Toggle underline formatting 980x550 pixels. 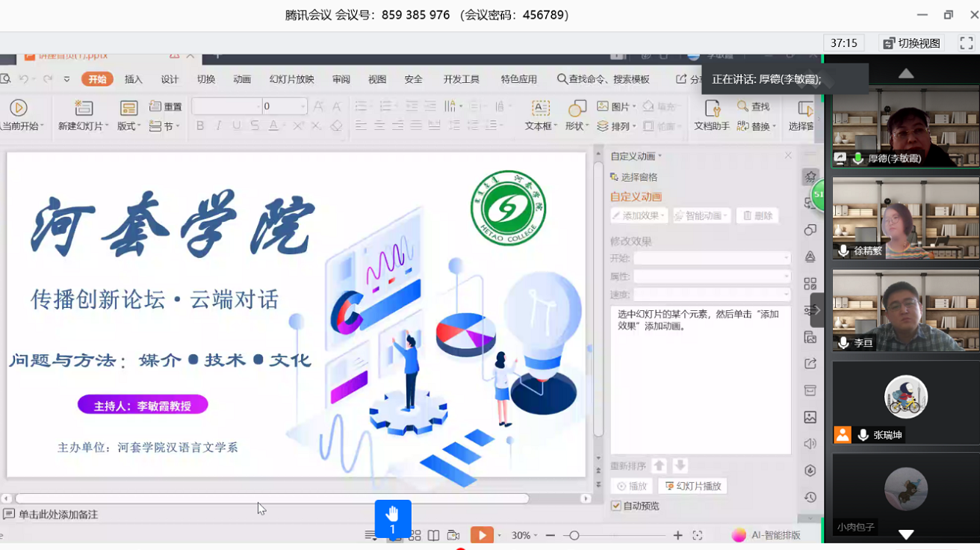237,126
